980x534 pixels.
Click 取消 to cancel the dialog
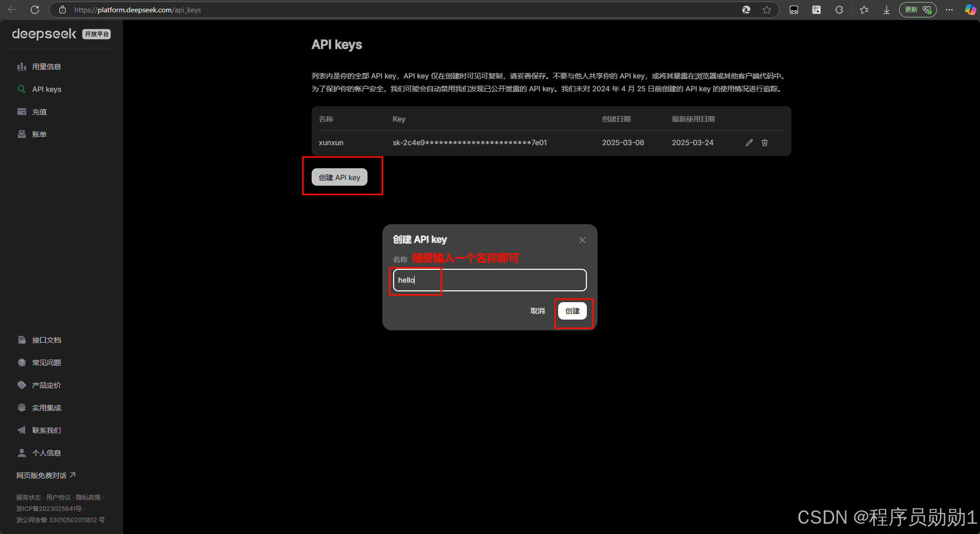[538, 311]
